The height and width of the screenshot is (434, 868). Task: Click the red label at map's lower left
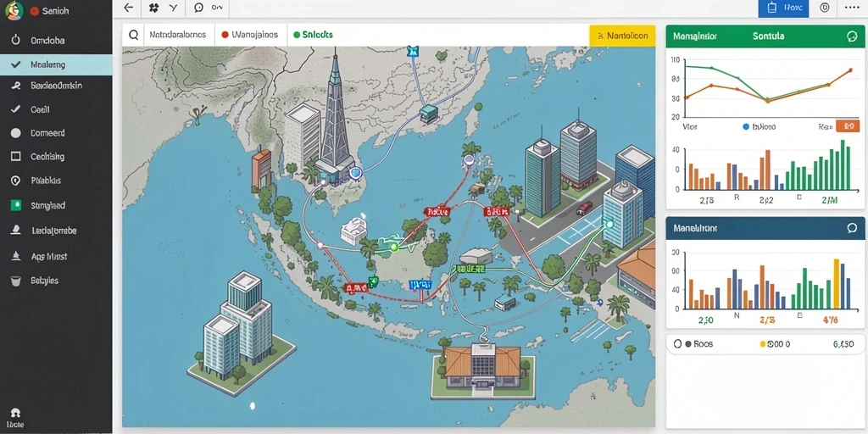(355, 288)
